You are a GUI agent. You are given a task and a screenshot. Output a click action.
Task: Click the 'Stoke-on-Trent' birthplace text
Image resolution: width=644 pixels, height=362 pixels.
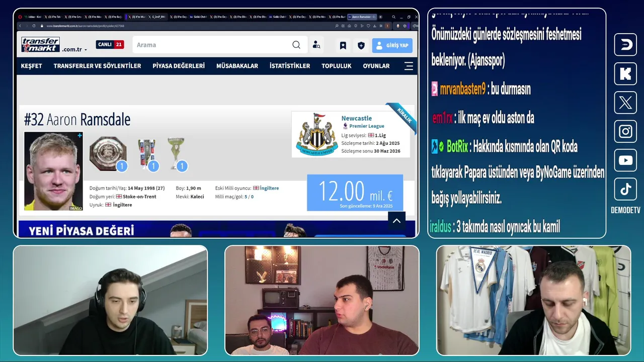point(140,197)
